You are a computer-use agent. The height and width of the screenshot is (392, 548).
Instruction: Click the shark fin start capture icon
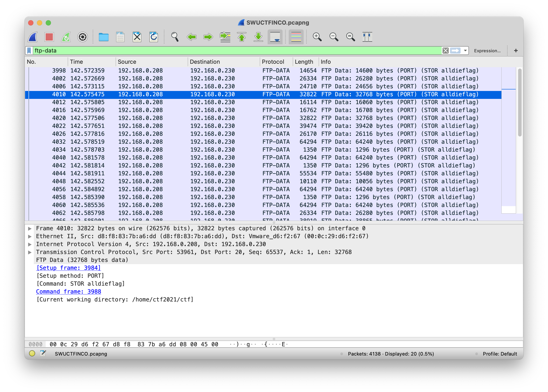[33, 37]
